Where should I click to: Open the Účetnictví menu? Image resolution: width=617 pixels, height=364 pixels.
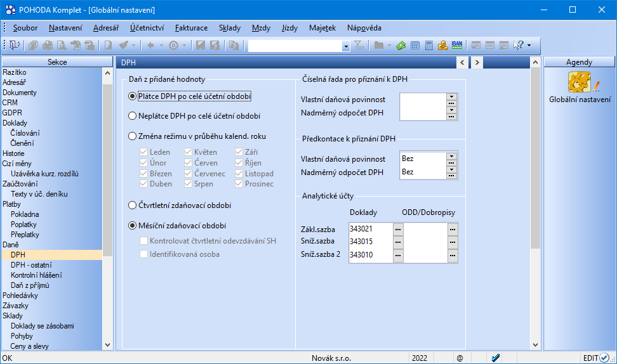coord(147,28)
